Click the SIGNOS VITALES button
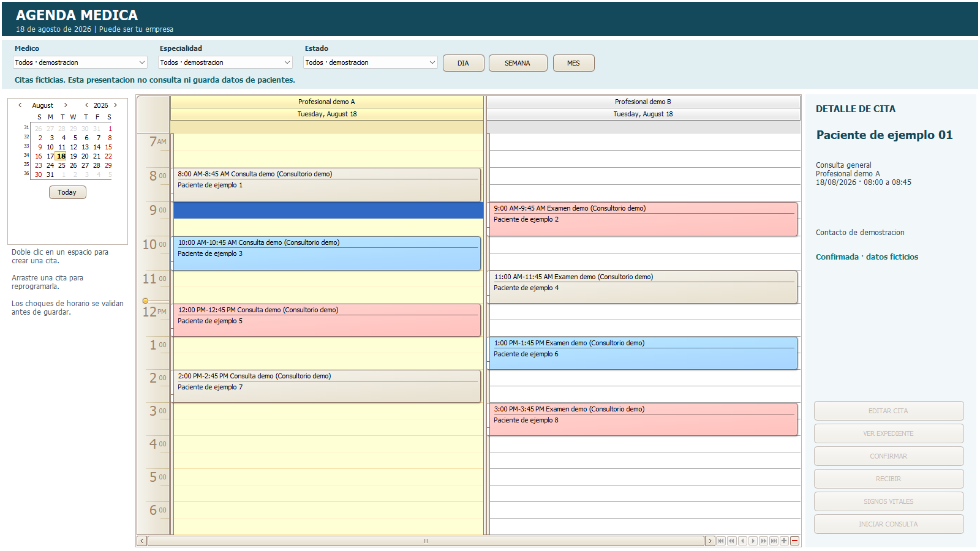This screenshot has width=980, height=551. click(888, 501)
